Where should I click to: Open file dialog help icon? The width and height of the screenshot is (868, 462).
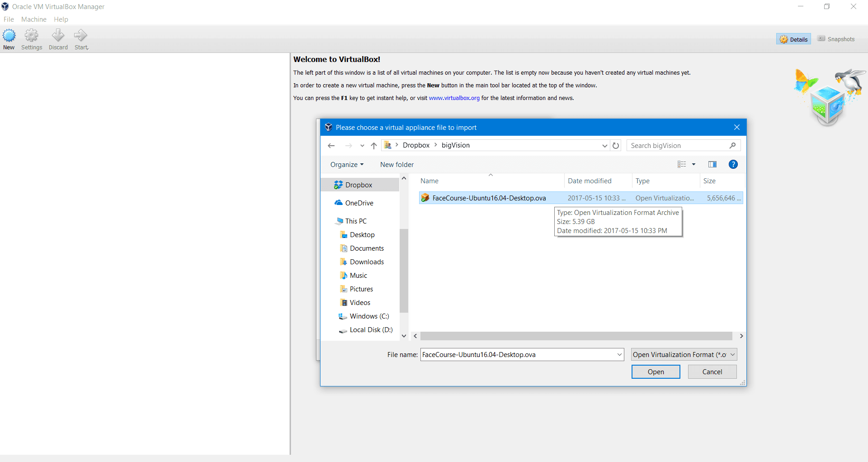coord(733,164)
